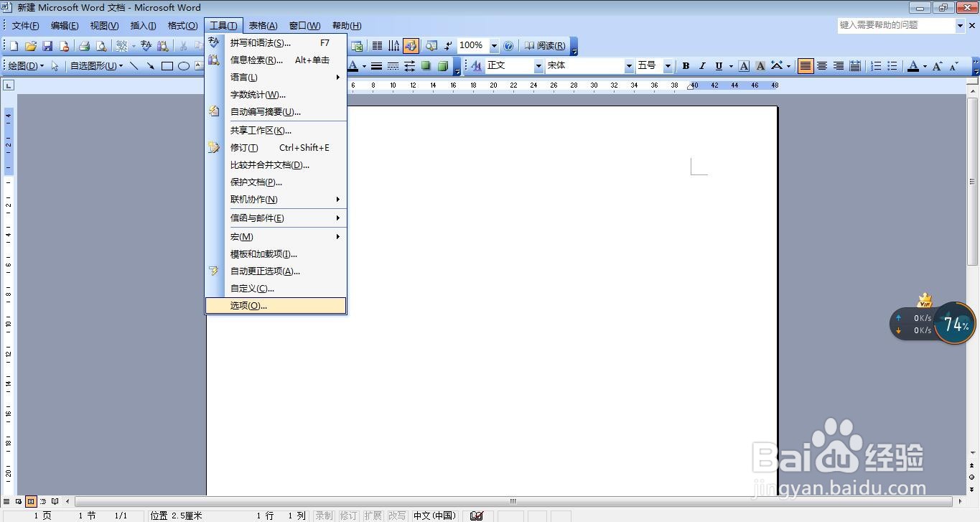
Task: Open the font size dropdown showing 五号
Action: (x=668, y=66)
